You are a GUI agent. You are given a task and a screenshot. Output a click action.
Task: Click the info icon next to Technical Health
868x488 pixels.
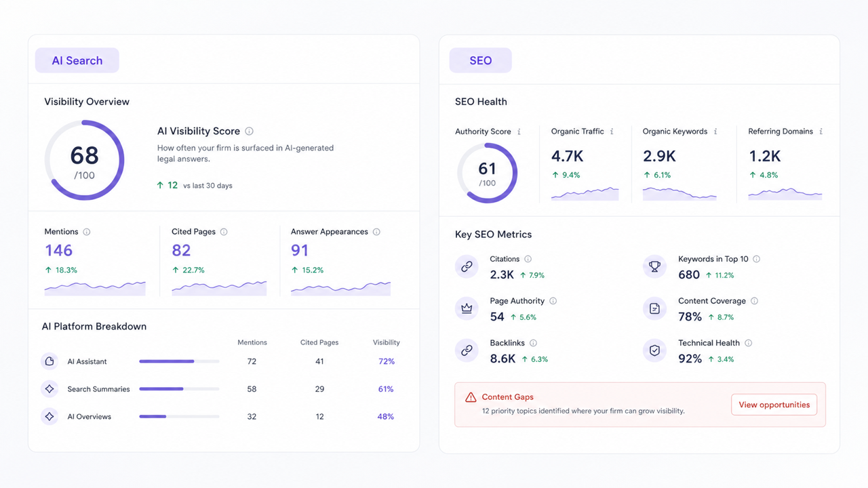(x=749, y=343)
